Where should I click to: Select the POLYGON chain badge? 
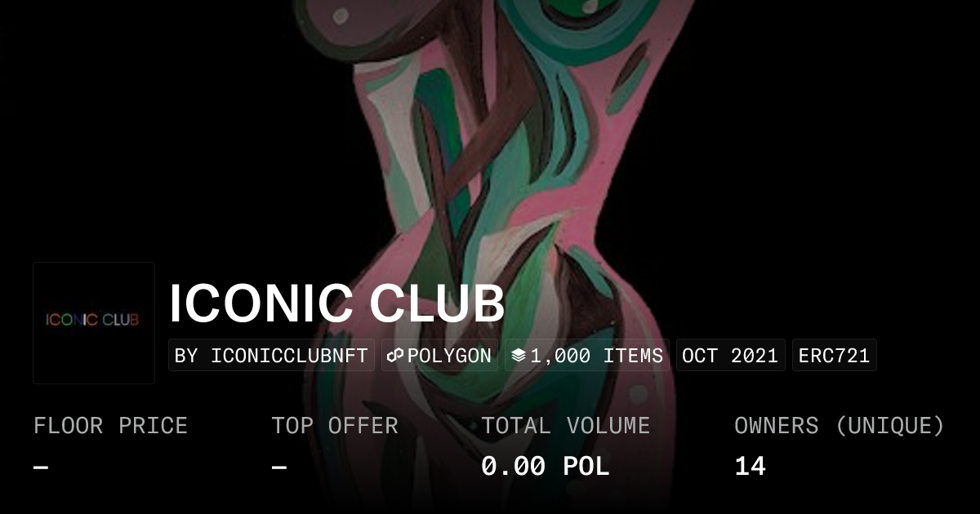coord(439,356)
